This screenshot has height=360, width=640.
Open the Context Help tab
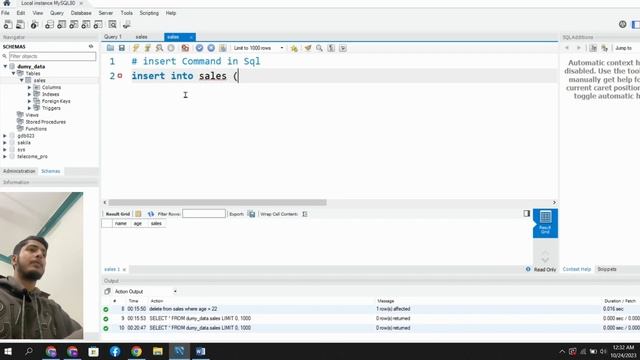pos(576,269)
